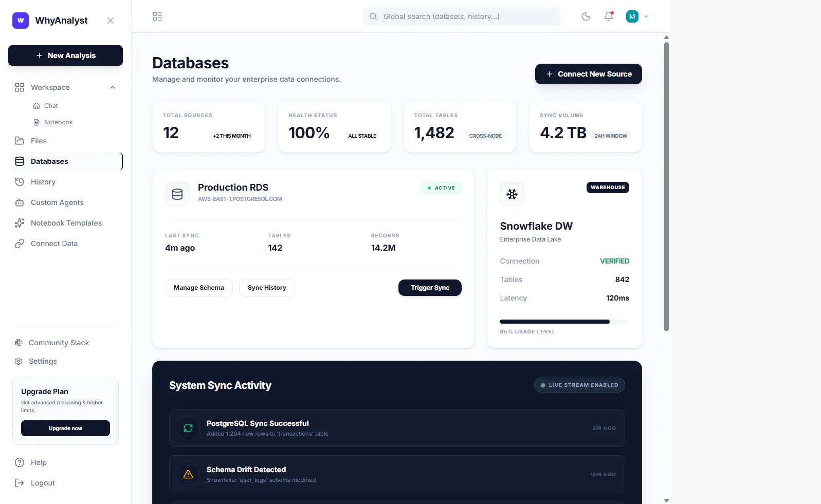Screen dimensions: 821x504
Task: Click the Sync Volume 4.2 TB value
Action: pos(563,133)
